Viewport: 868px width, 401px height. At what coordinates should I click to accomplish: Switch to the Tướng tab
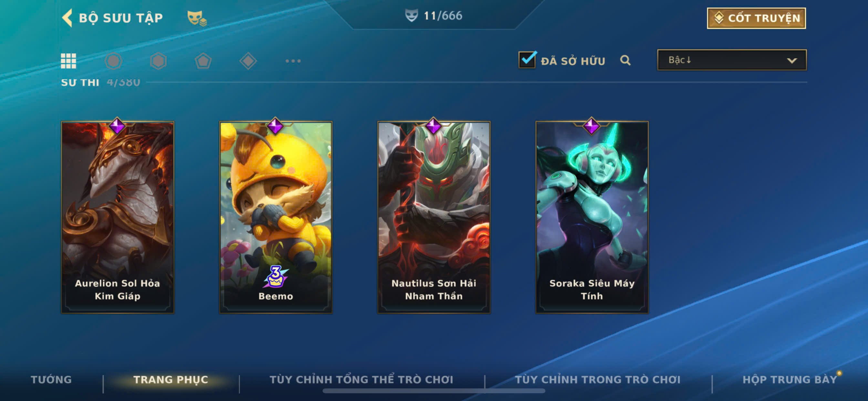click(51, 379)
